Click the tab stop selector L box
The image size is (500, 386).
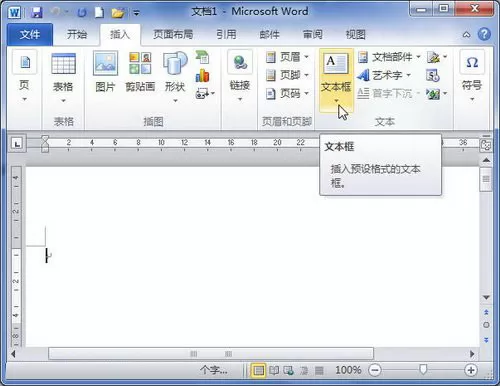pyautogui.click(x=17, y=144)
